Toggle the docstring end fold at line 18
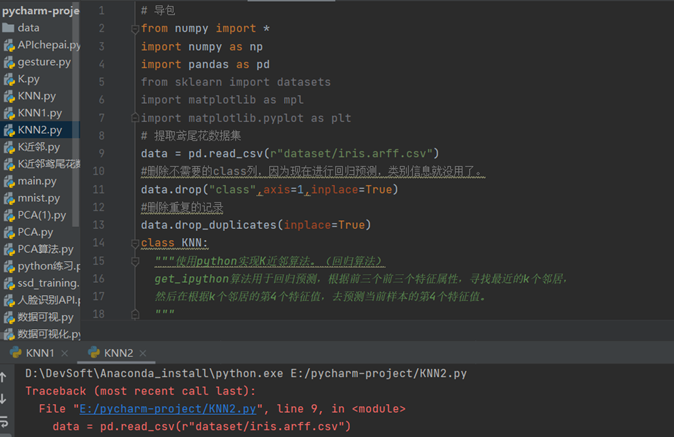 pos(135,315)
